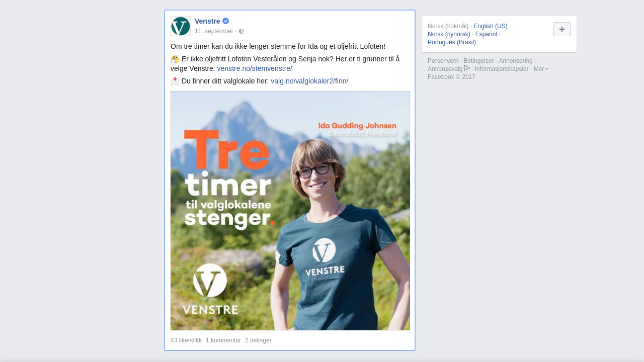Viewport: 644px width, 362px height.
Task: Switch language to Norsk (nynorsk)
Action: [x=449, y=34]
